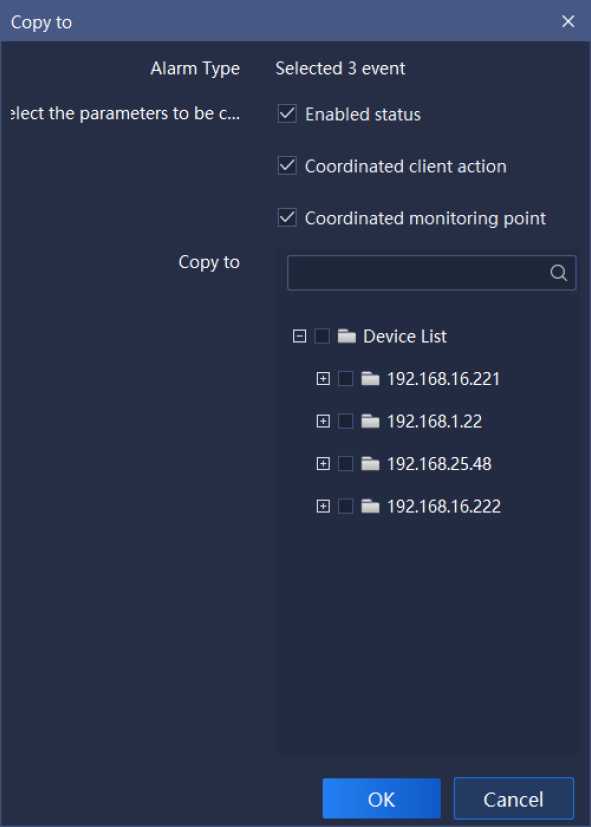Tick the checkbox for device 192.168.16.221
Viewport: 591px width, 827px height.
345,378
